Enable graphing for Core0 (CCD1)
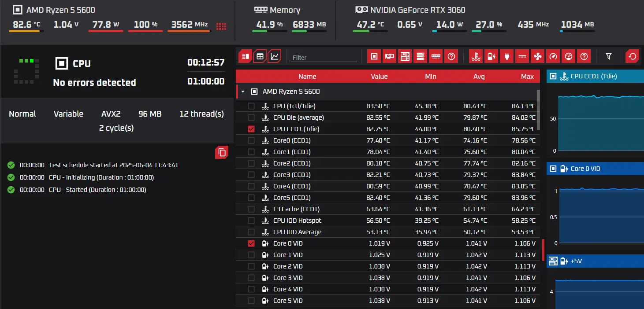644x309 pixels. pyautogui.click(x=251, y=140)
